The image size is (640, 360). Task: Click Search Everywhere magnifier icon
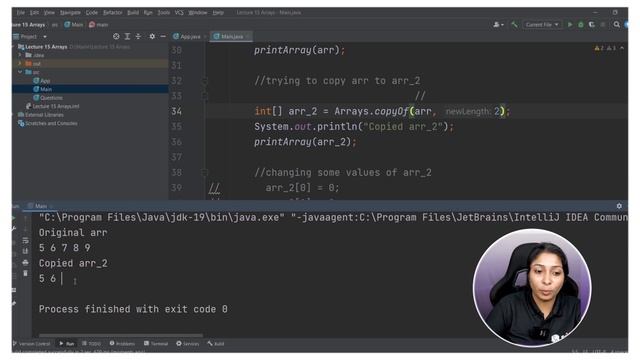(617, 25)
